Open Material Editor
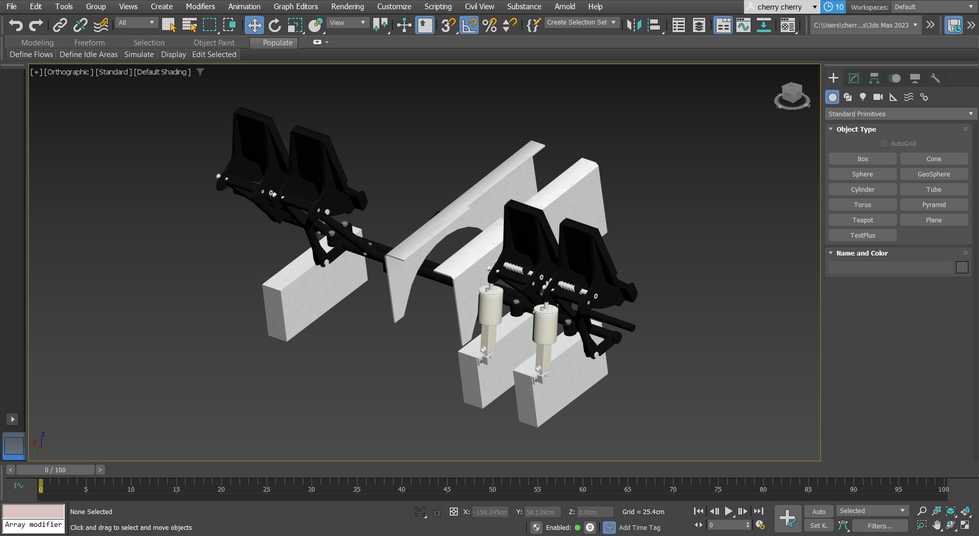The width and height of the screenshot is (979, 536). (x=788, y=25)
